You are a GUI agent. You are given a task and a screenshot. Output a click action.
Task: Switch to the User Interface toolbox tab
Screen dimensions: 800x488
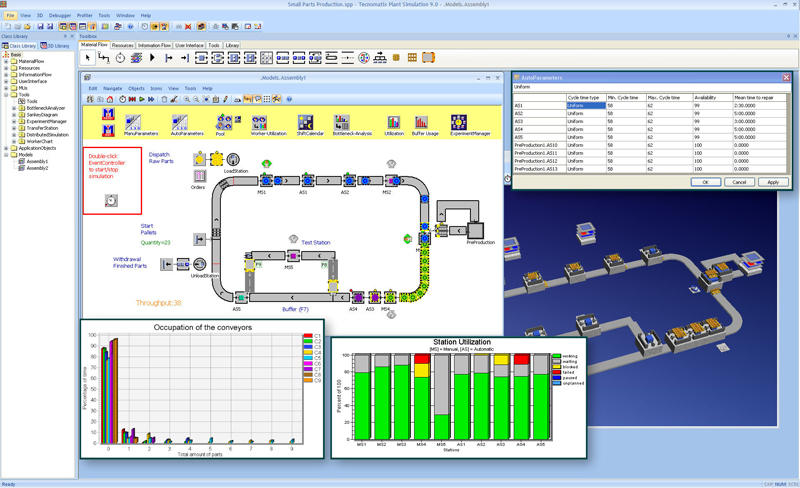click(x=189, y=45)
